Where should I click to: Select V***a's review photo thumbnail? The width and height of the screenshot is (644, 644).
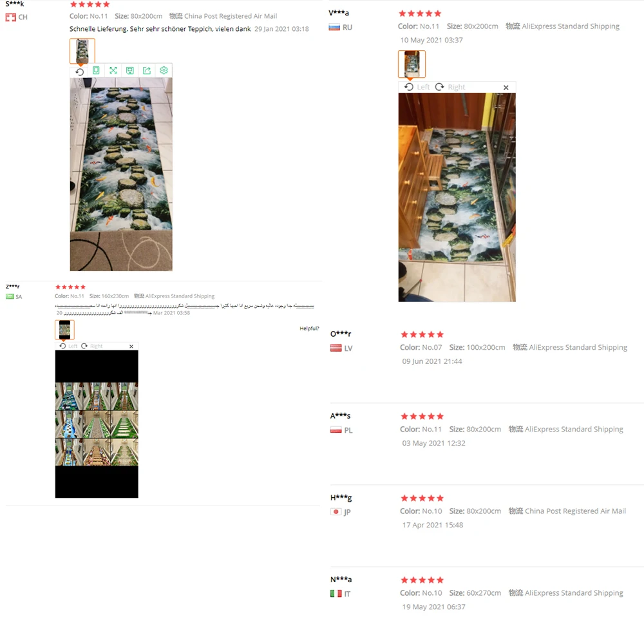click(412, 64)
